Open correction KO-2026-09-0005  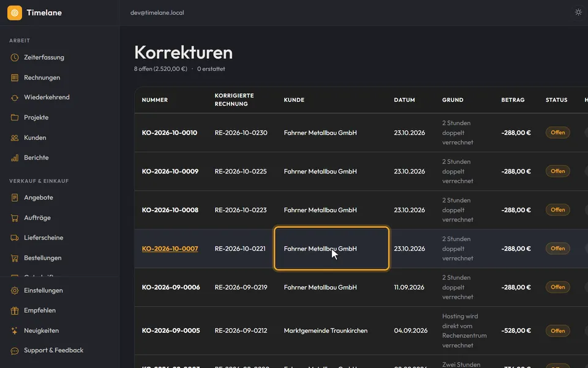tap(171, 331)
